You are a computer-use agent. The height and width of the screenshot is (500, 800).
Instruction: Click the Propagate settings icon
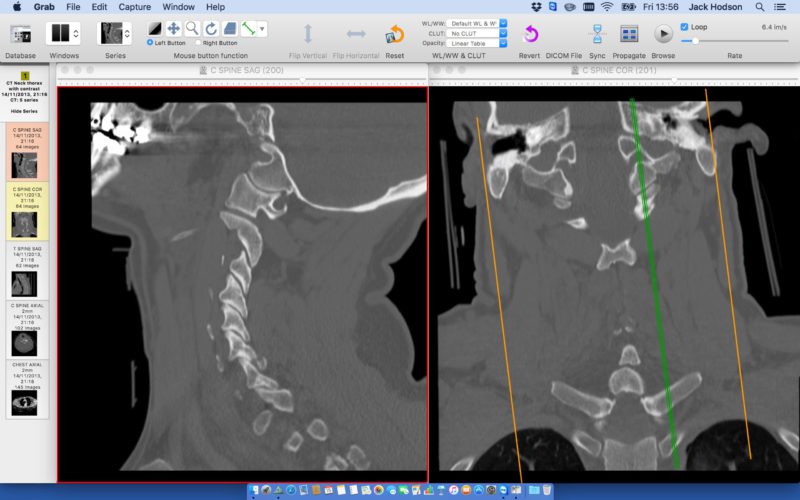[629, 34]
